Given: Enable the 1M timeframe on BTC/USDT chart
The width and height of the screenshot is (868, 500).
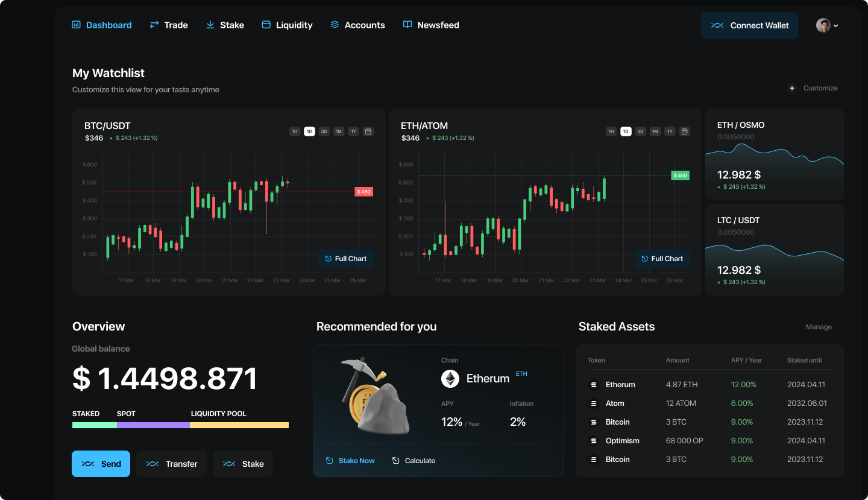Looking at the screenshot, I should (x=338, y=131).
